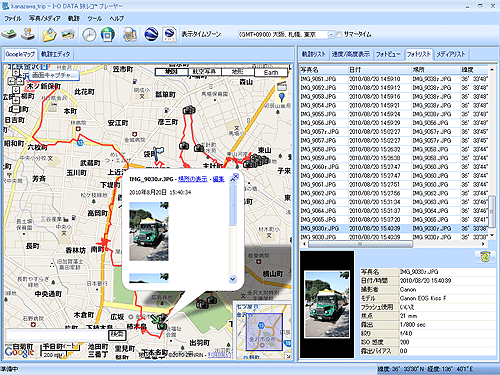The image size is (500, 375).
Task: Click the bus photo thumbnail in balloon
Action: coord(149,231)
